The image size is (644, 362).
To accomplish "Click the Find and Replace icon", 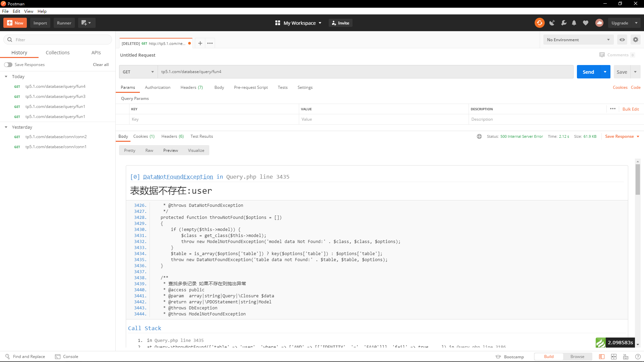I will click(7, 357).
